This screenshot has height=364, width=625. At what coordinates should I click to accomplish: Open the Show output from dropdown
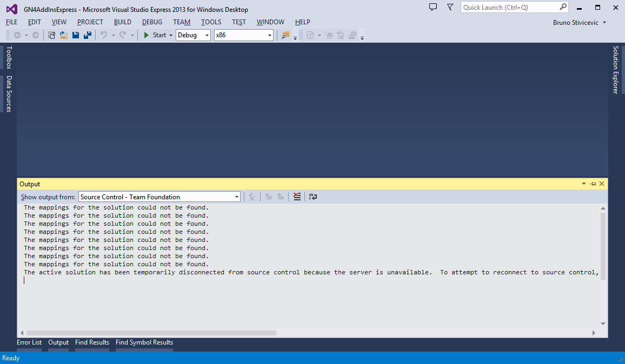(x=159, y=197)
